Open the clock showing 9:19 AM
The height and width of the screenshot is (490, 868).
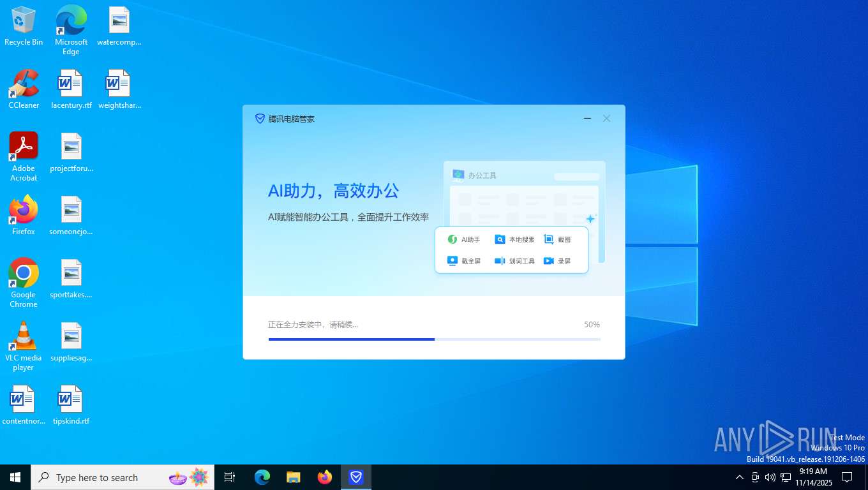click(x=813, y=477)
